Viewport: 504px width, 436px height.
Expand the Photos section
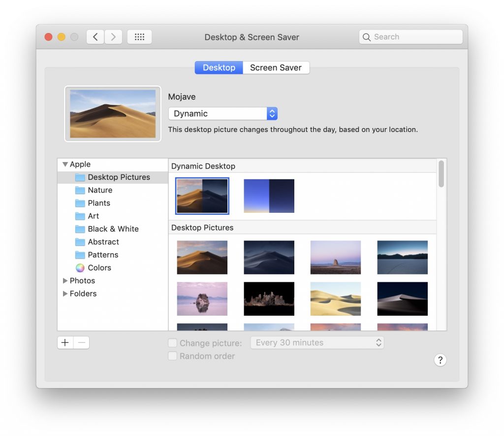click(x=65, y=280)
